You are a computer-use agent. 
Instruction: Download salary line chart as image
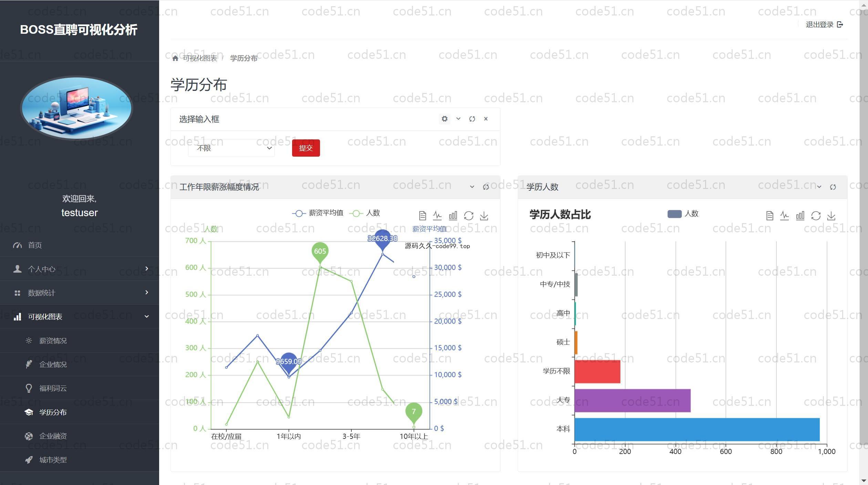point(484,216)
